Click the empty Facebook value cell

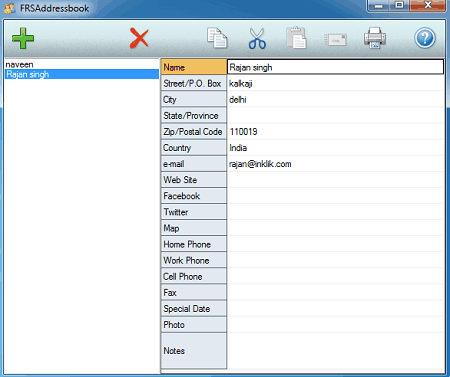[x=335, y=196]
